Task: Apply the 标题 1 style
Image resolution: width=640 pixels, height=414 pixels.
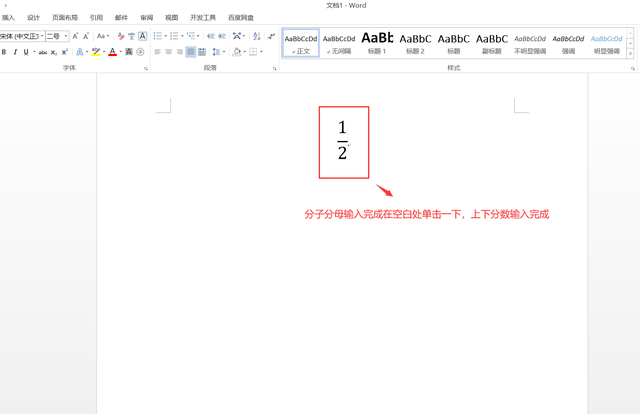Action: (377, 42)
